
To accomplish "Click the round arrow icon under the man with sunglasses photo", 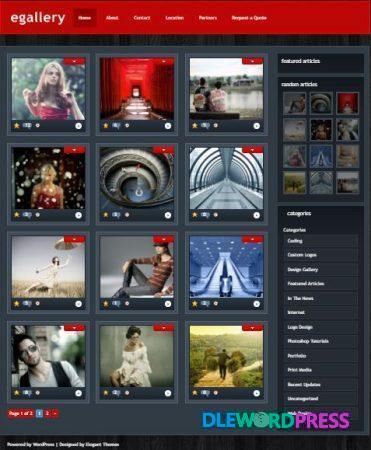I will coord(78,393).
